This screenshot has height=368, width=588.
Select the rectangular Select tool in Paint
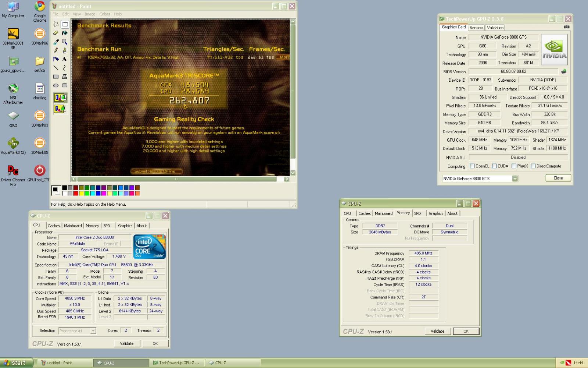pyautogui.click(x=65, y=24)
